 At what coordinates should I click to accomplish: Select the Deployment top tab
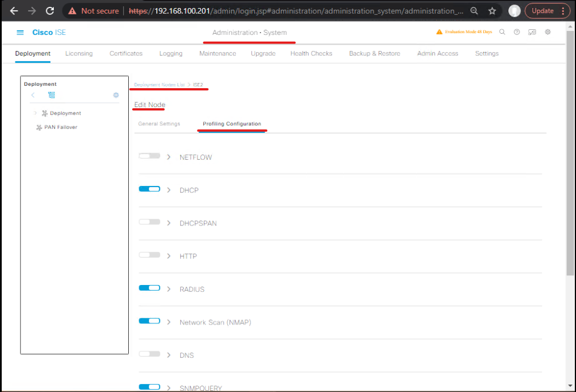click(x=33, y=54)
